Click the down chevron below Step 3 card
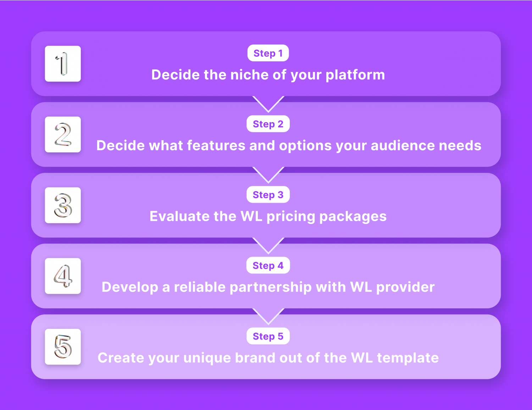 click(268, 245)
